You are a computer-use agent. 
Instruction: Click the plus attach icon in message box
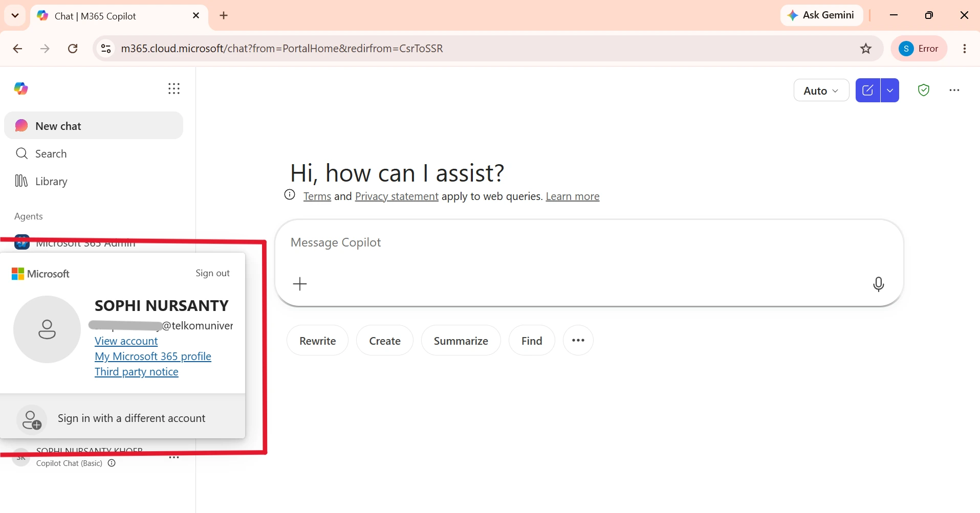(300, 284)
